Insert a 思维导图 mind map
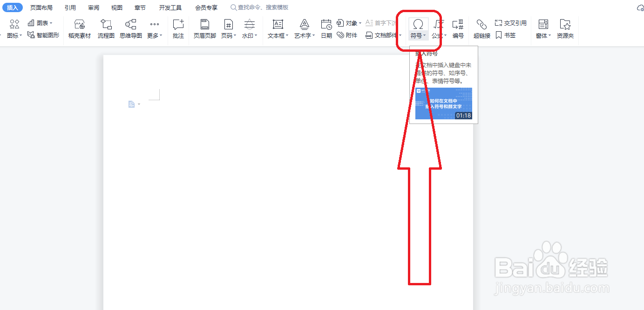 [131, 29]
